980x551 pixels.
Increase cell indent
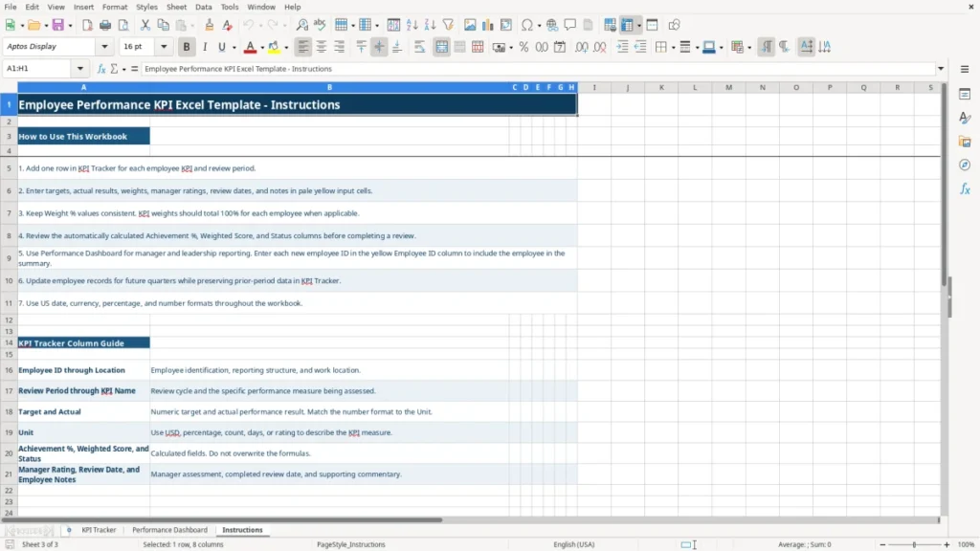pyautogui.click(x=622, y=47)
